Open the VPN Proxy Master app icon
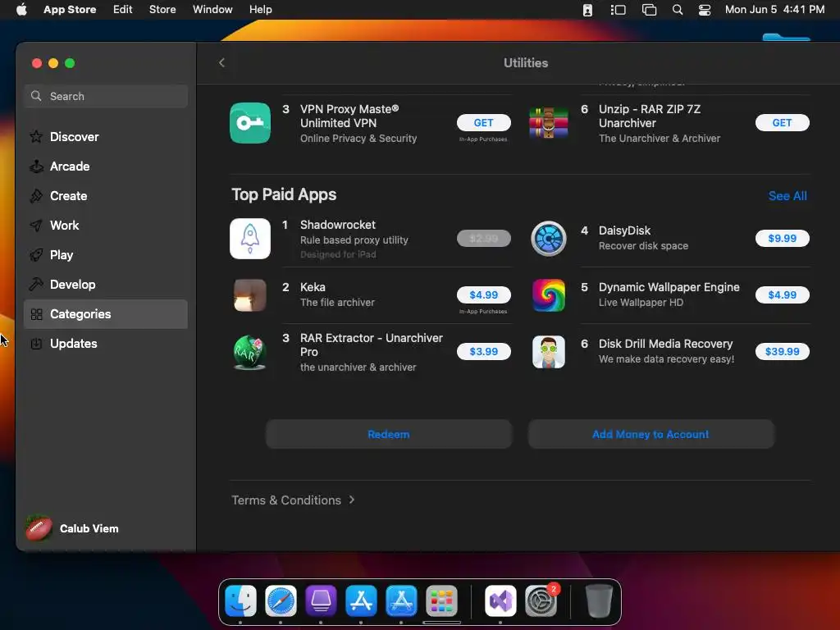 (x=250, y=123)
